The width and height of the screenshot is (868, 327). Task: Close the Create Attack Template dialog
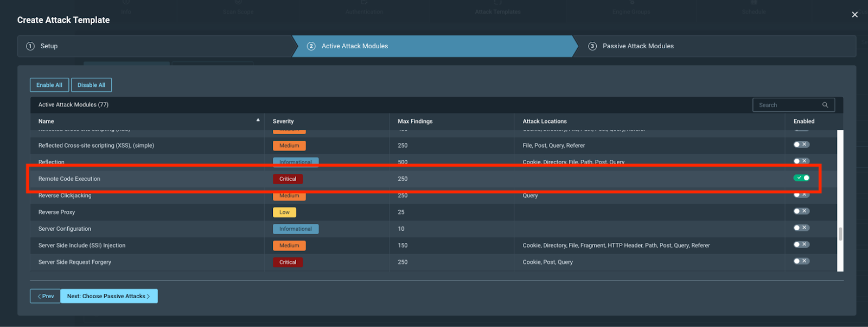coord(854,15)
